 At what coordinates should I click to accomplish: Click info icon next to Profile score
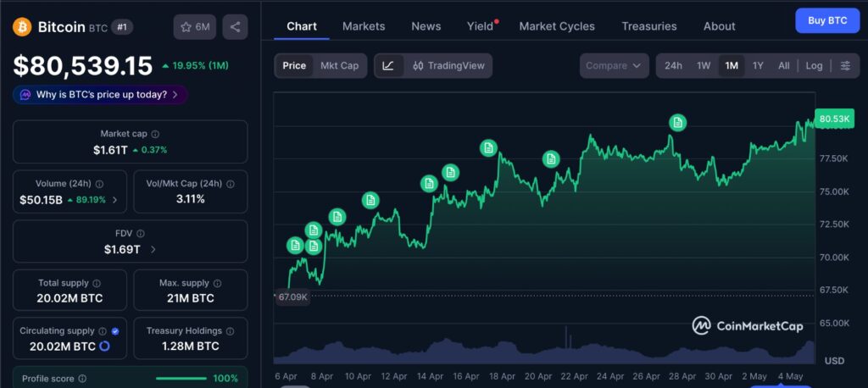[82, 379]
